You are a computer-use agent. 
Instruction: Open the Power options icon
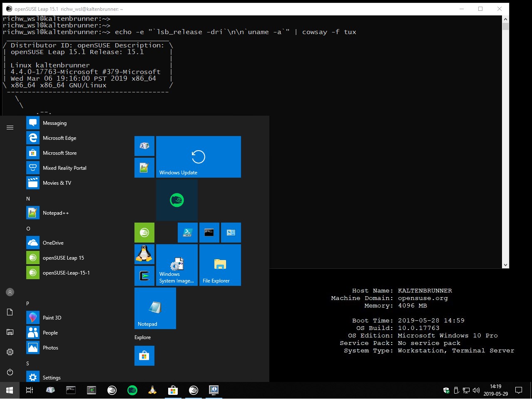click(x=10, y=372)
